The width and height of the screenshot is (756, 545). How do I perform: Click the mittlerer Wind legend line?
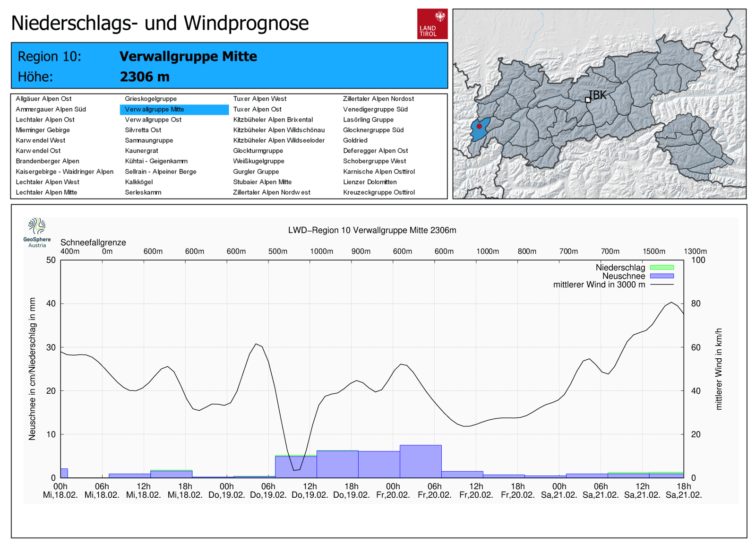click(662, 285)
